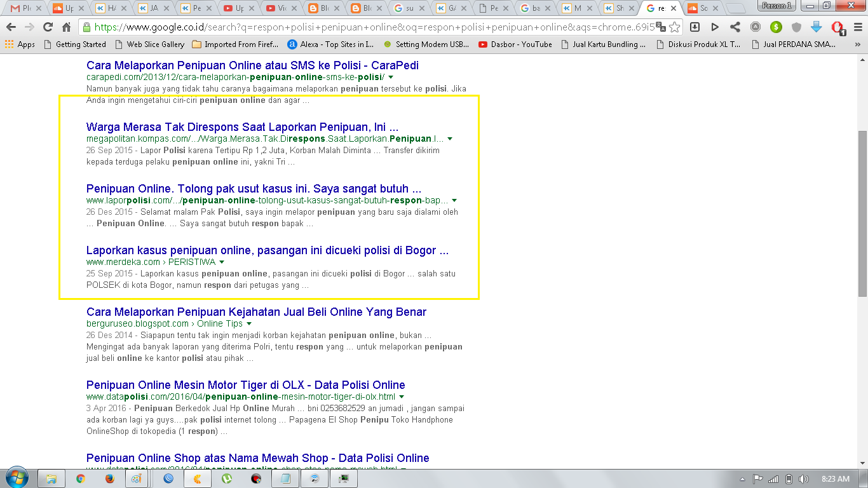The image size is (868, 488).
Task: Switch to the first SoundCloud tab 'Up'
Action: coord(66,8)
